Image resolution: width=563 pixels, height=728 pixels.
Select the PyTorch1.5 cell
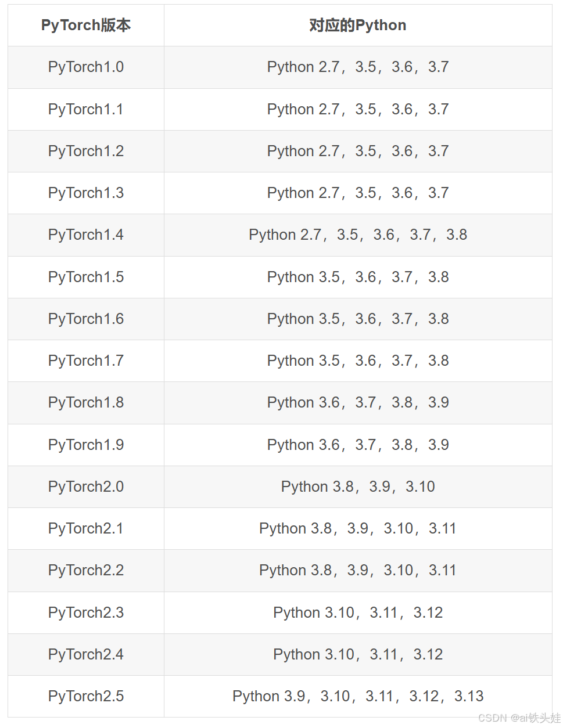tap(86, 277)
